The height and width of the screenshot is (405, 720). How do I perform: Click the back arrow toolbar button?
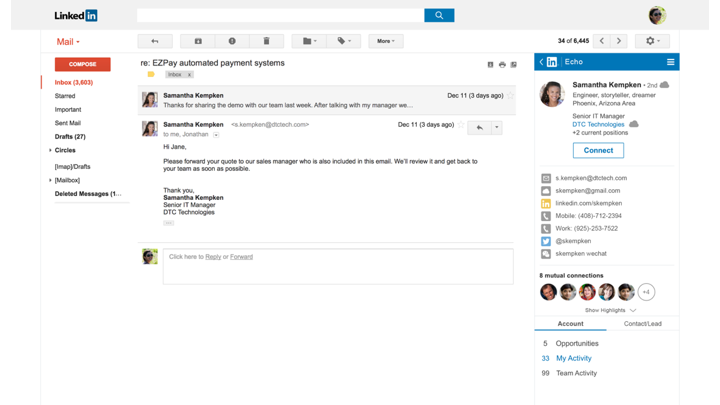[155, 41]
